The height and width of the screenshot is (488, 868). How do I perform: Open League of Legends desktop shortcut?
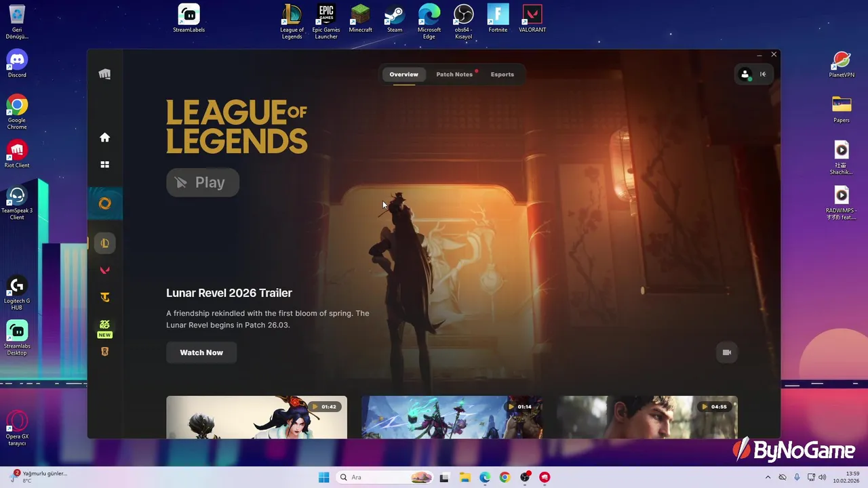click(292, 22)
